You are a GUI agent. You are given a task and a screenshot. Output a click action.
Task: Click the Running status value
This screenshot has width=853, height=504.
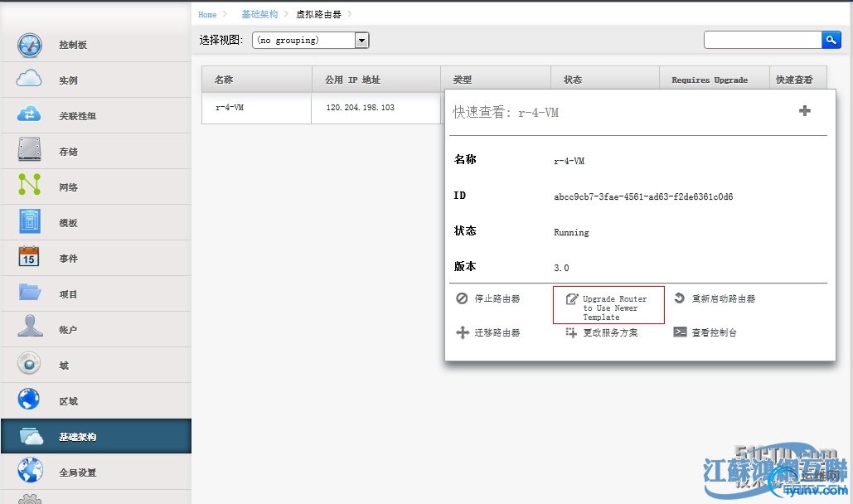(571, 232)
